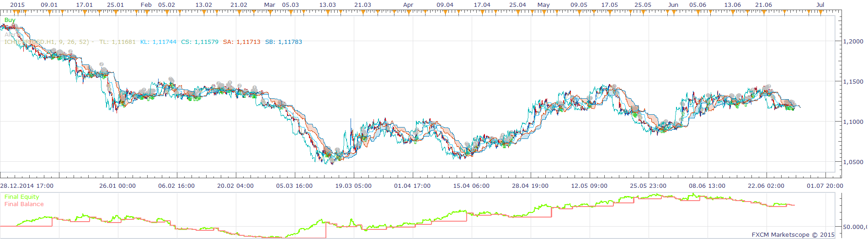Click the Jul month label on date axis
The height and width of the screenshot is (239, 868).
click(x=820, y=5)
